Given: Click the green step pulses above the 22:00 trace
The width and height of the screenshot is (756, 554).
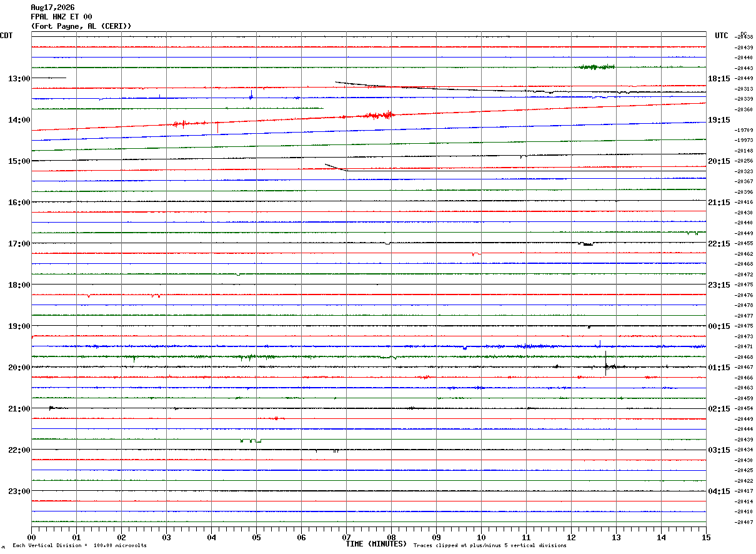Looking at the screenshot, I should pos(251,441).
